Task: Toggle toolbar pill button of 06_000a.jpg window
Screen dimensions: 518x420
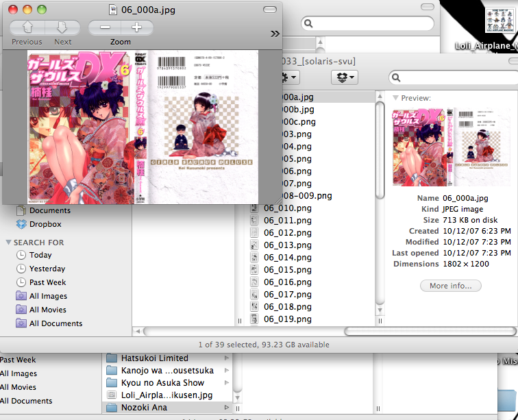Action: pyautogui.click(x=270, y=10)
